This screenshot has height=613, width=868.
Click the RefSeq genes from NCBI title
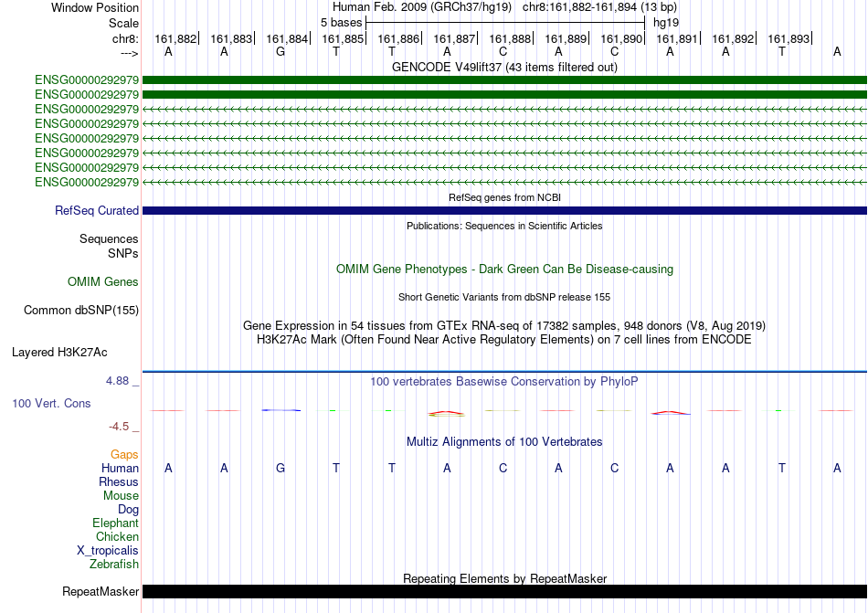pos(504,197)
